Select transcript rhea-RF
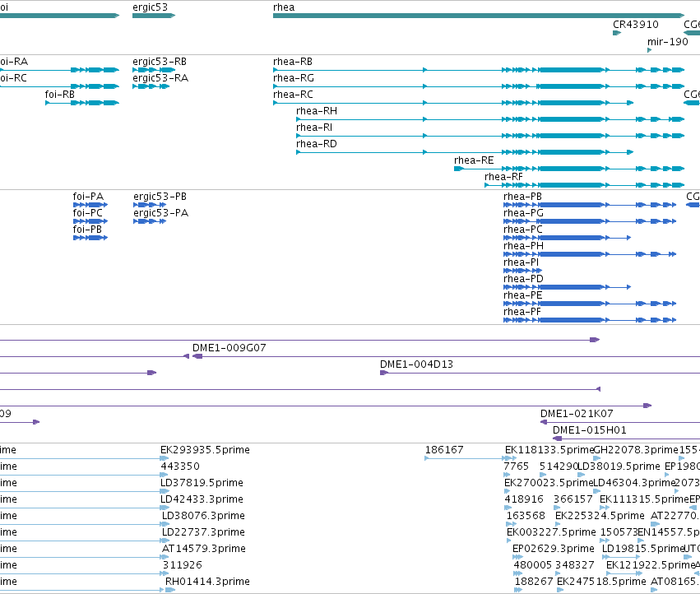 pos(584,185)
